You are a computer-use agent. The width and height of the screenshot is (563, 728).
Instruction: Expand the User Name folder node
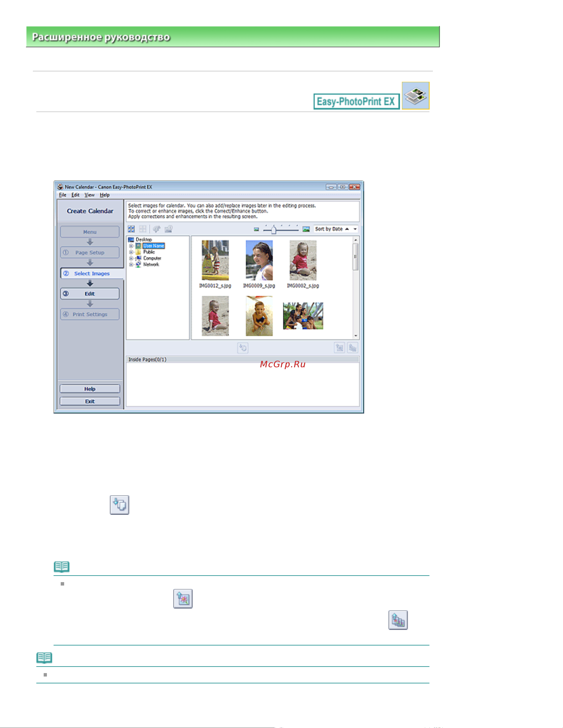pos(131,246)
